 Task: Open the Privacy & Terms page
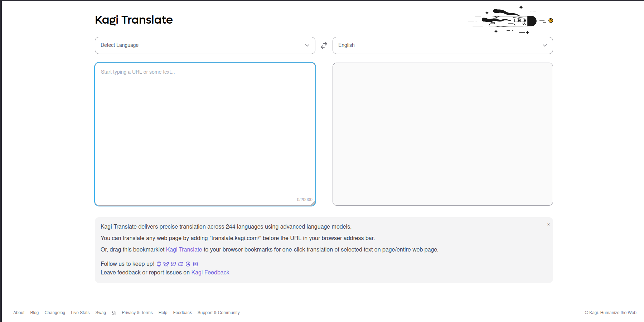(137, 313)
